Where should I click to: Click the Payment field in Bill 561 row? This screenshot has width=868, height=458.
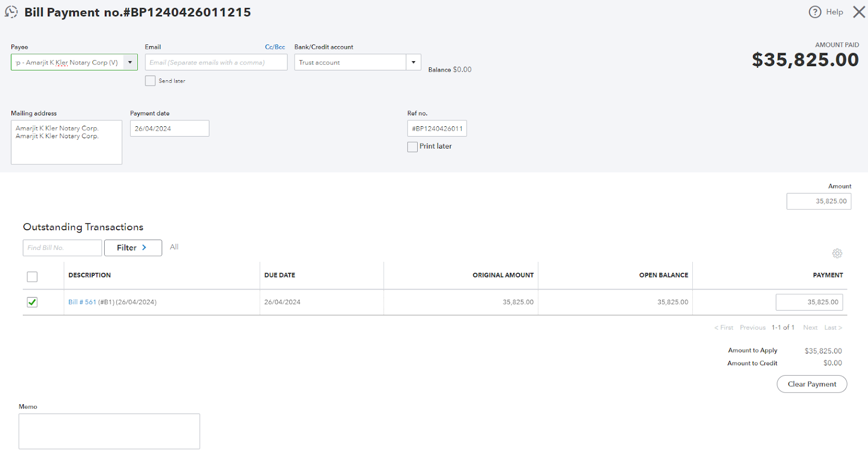(809, 302)
